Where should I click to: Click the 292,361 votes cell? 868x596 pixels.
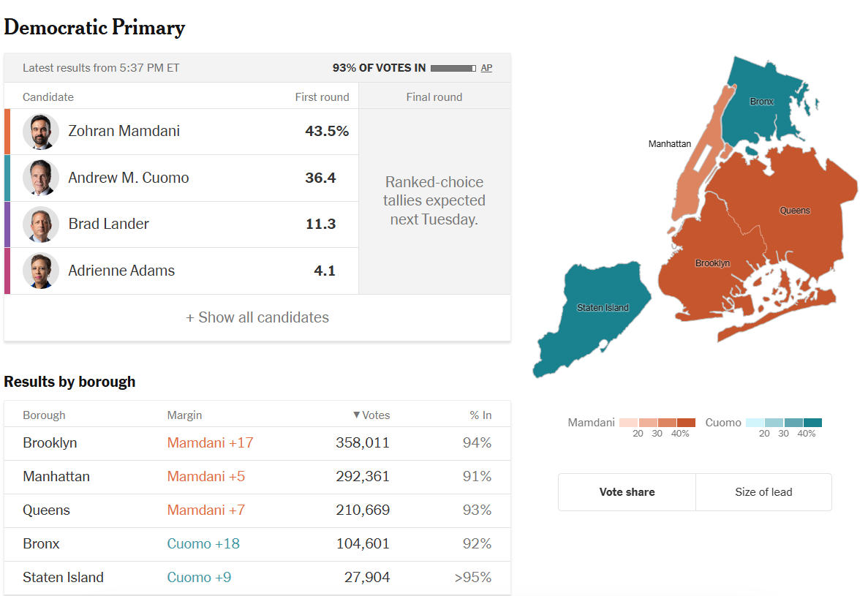363,477
